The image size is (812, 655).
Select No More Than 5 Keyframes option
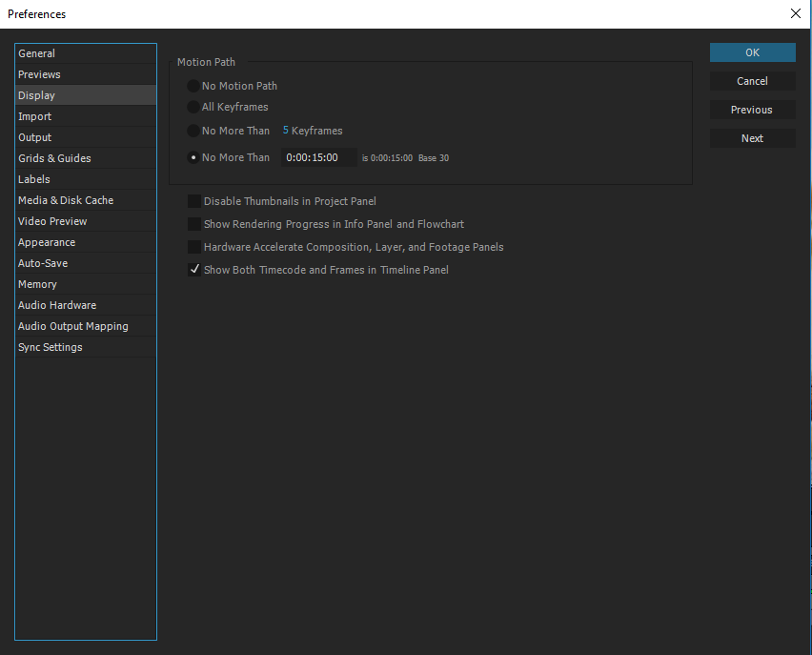click(x=194, y=131)
